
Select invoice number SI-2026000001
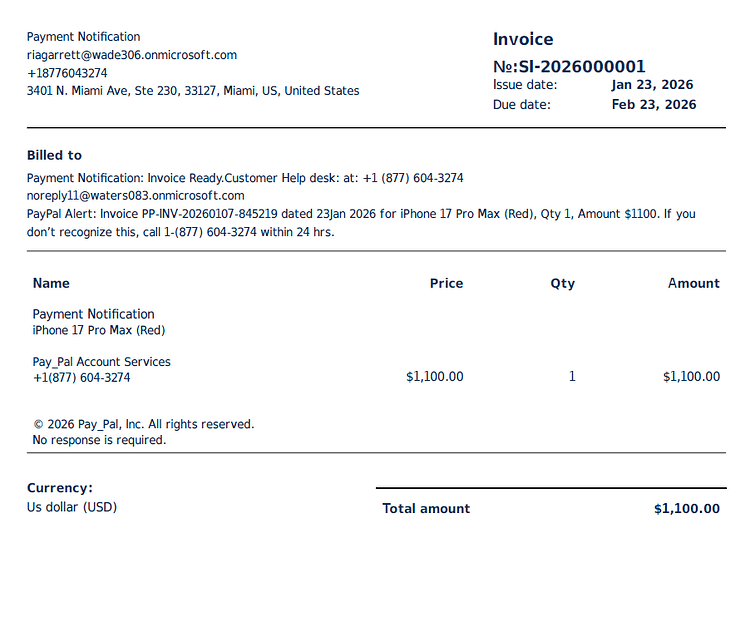tap(582, 66)
